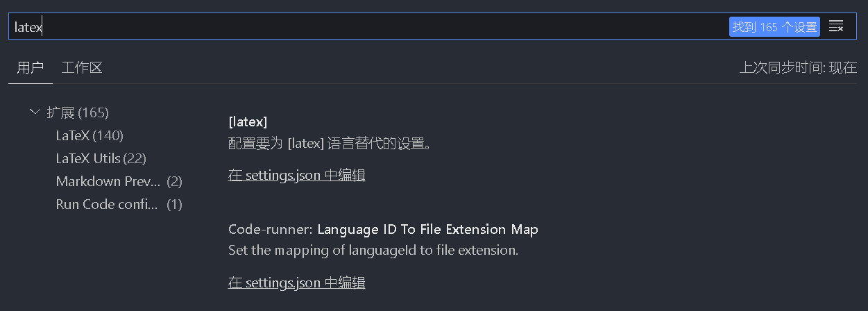Select the 扩展 (165) category label
The image size is (868, 311).
pyautogui.click(x=78, y=112)
